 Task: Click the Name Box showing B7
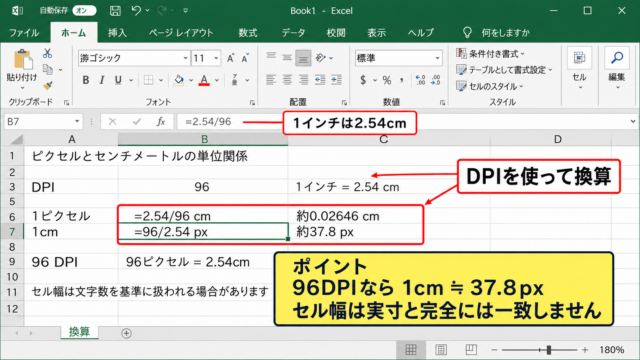click(42, 122)
